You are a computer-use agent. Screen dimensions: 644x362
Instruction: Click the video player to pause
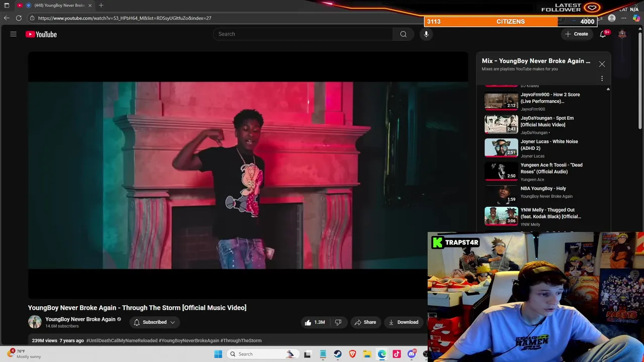click(x=248, y=175)
